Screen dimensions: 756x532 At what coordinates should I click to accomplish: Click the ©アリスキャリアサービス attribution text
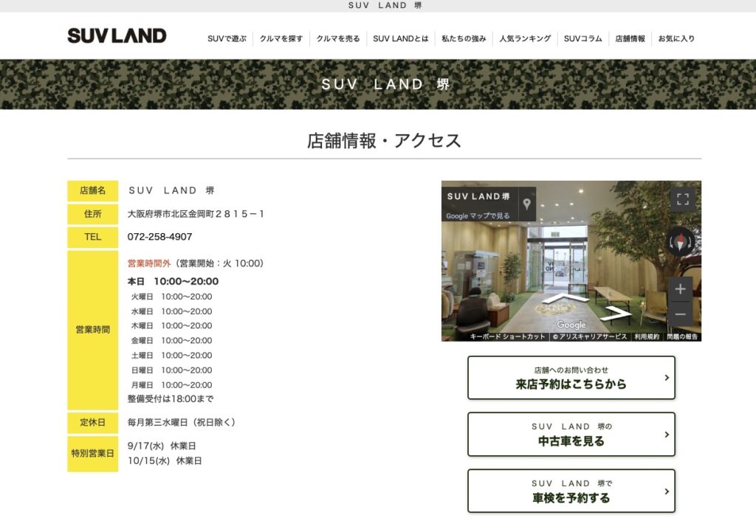pyautogui.click(x=590, y=337)
